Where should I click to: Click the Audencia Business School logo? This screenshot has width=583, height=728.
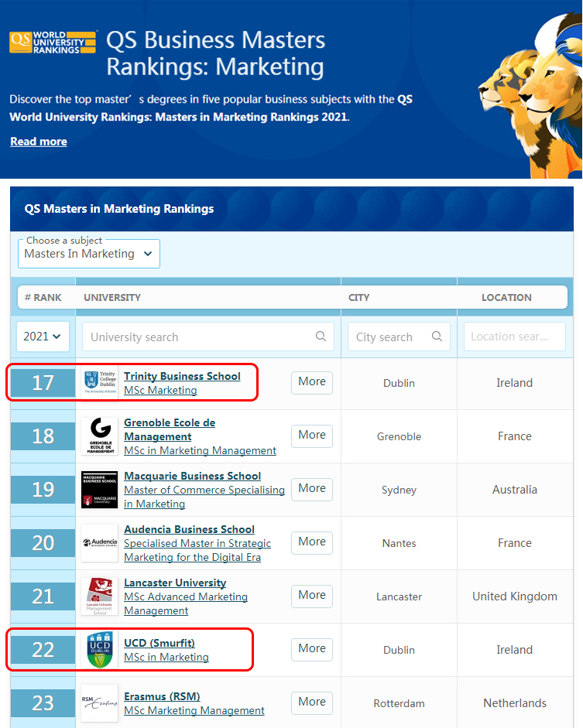pos(100,543)
